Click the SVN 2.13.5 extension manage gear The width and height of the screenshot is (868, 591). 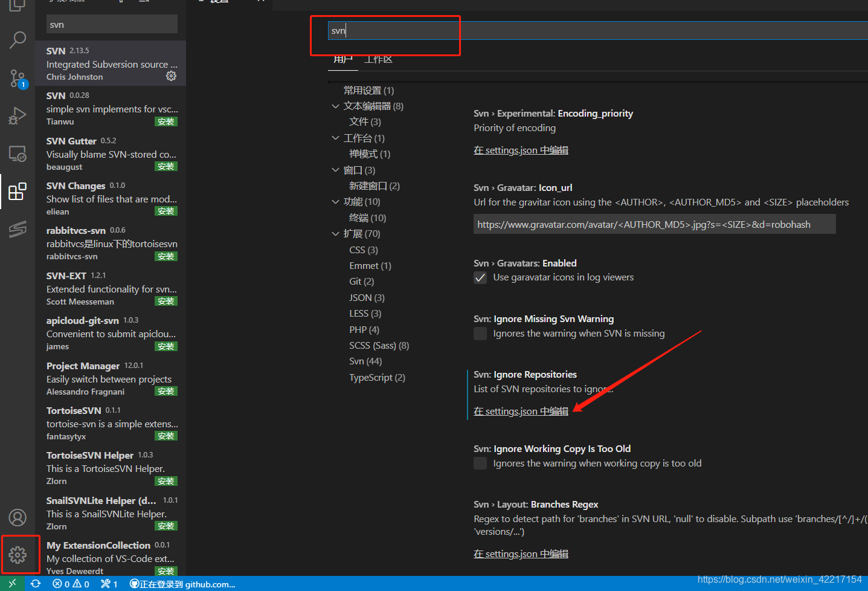(172, 76)
